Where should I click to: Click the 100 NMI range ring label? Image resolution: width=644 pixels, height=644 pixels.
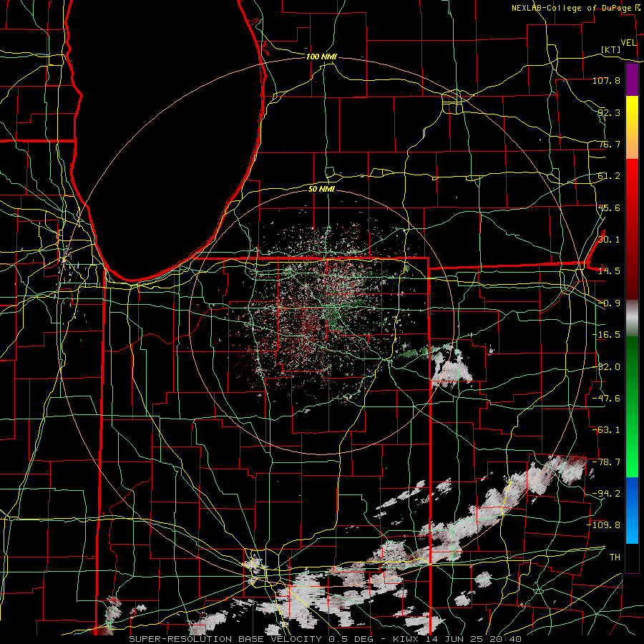click(x=321, y=57)
